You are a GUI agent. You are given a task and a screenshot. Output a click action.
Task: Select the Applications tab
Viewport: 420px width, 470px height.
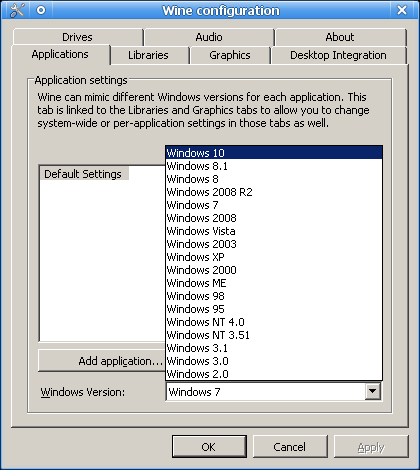pyautogui.click(x=60, y=54)
